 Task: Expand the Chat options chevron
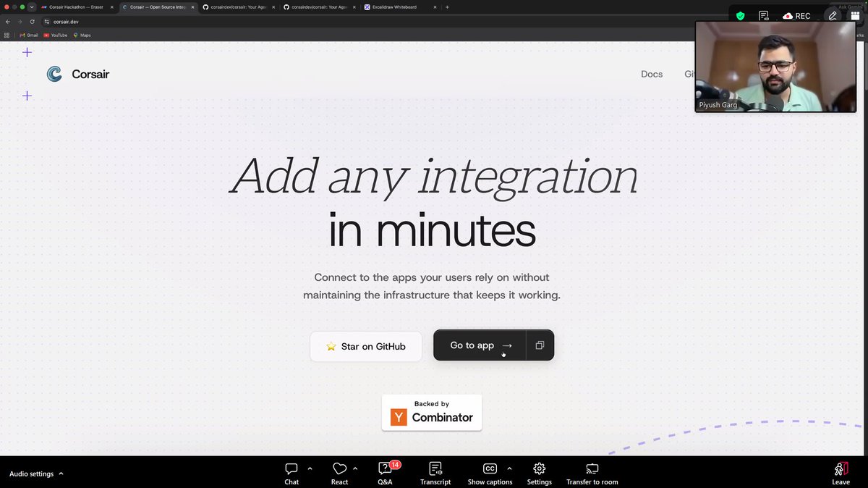pos(310,468)
